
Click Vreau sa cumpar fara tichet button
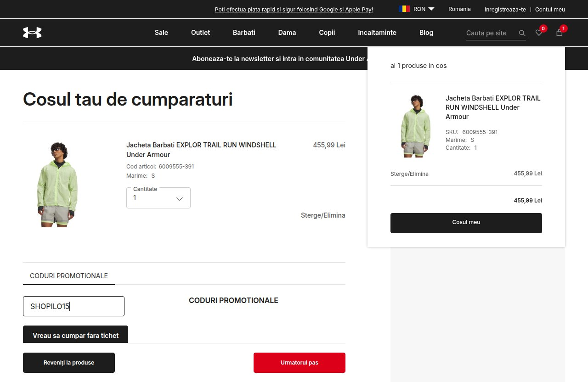click(x=75, y=335)
